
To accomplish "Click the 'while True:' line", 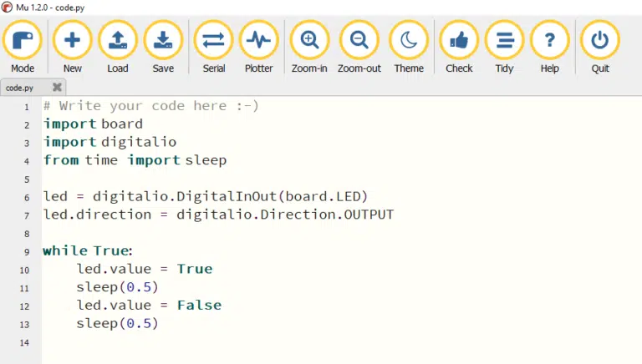I will pos(88,250).
